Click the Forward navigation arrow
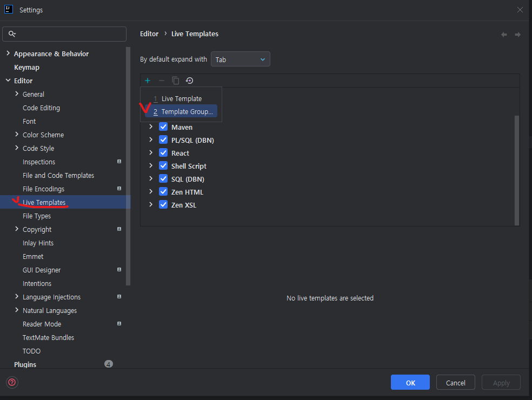The height and width of the screenshot is (400, 532). (518, 34)
